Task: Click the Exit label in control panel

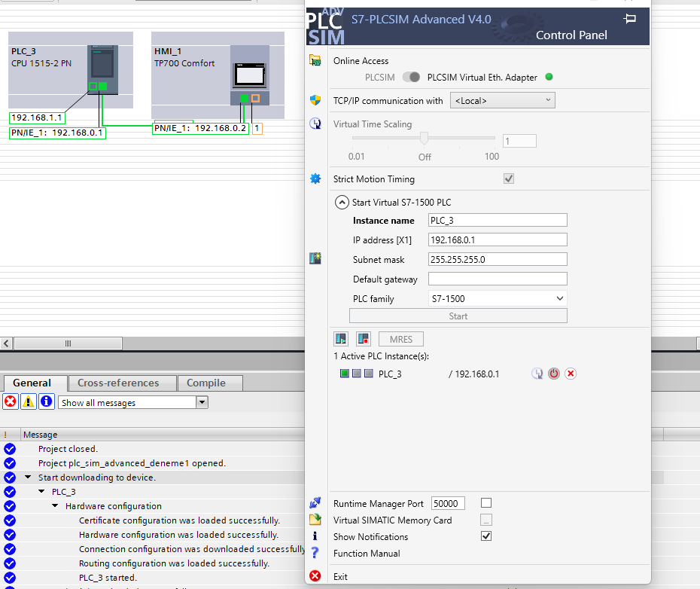Action: pyautogui.click(x=340, y=576)
